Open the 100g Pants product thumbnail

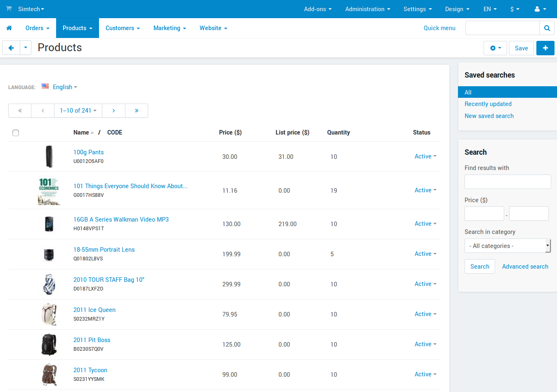point(49,156)
